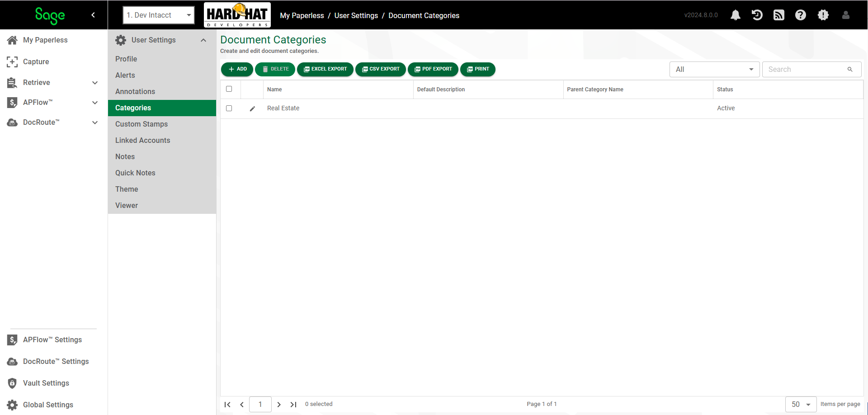The height and width of the screenshot is (415, 868).
Task: Open Viewer settings
Action: click(162, 205)
